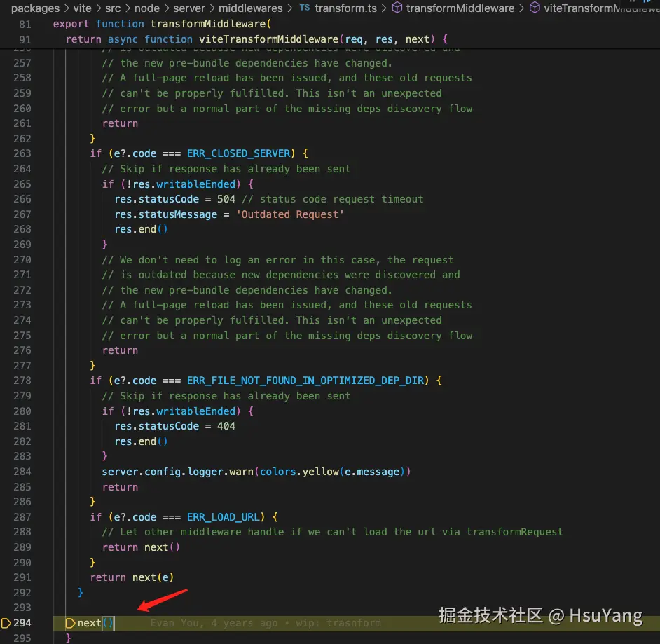The height and width of the screenshot is (644, 660).
Task: Click return next() on line 289
Action: (141, 547)
